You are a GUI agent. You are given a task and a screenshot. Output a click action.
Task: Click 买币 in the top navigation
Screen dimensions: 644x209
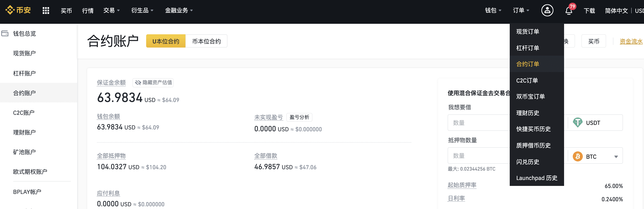(66, 11)
